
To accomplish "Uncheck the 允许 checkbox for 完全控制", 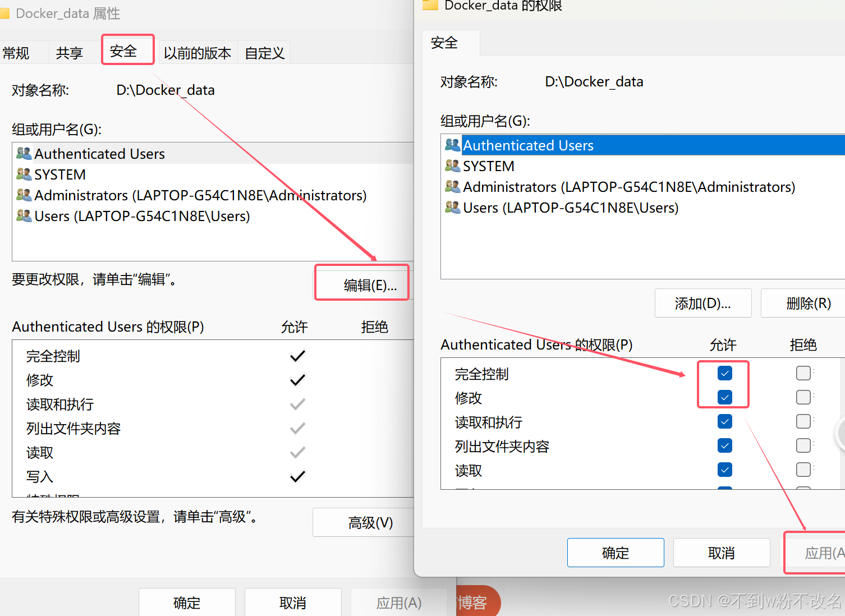I will 724,373.
